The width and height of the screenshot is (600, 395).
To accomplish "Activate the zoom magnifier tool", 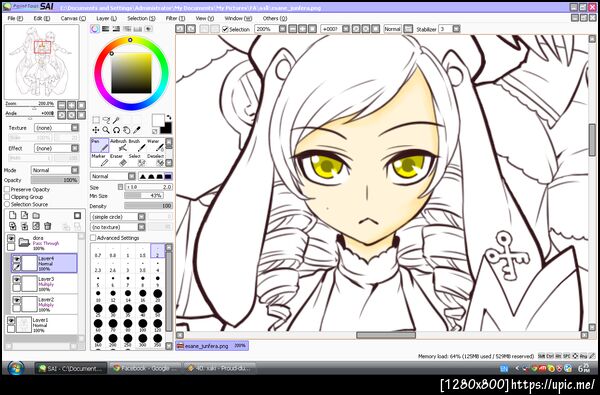I will coord(106,130).
